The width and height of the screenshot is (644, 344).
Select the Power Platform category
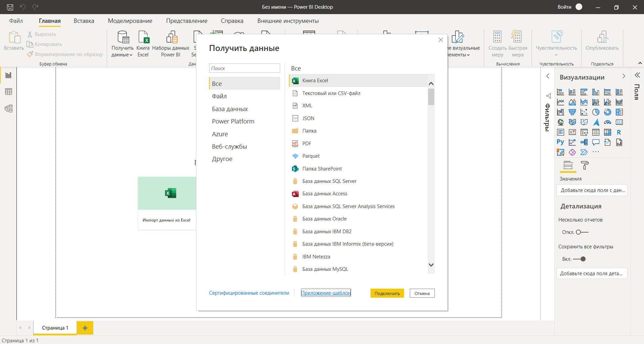pyautogui.click(x=245, y=121)
